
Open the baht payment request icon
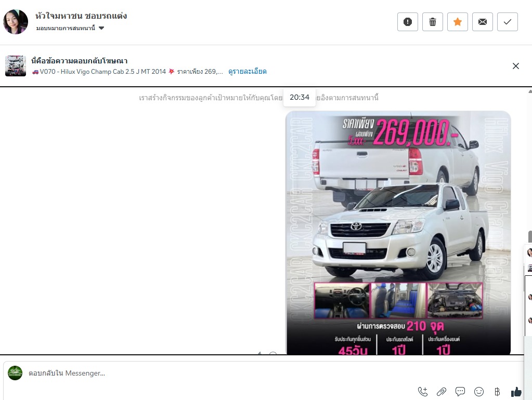coord(497,392)
